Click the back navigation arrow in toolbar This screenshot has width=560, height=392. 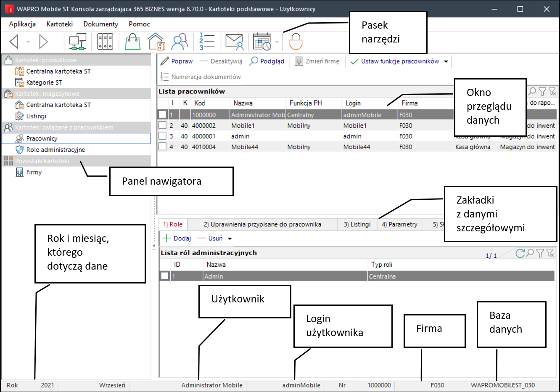(x=14, y=42)
